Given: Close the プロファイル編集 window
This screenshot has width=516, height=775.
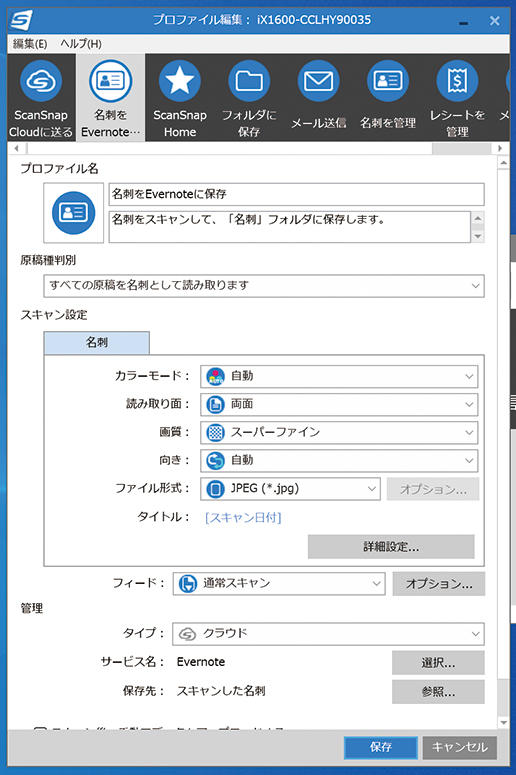Looking at the screenshot, I should (494, 21).
